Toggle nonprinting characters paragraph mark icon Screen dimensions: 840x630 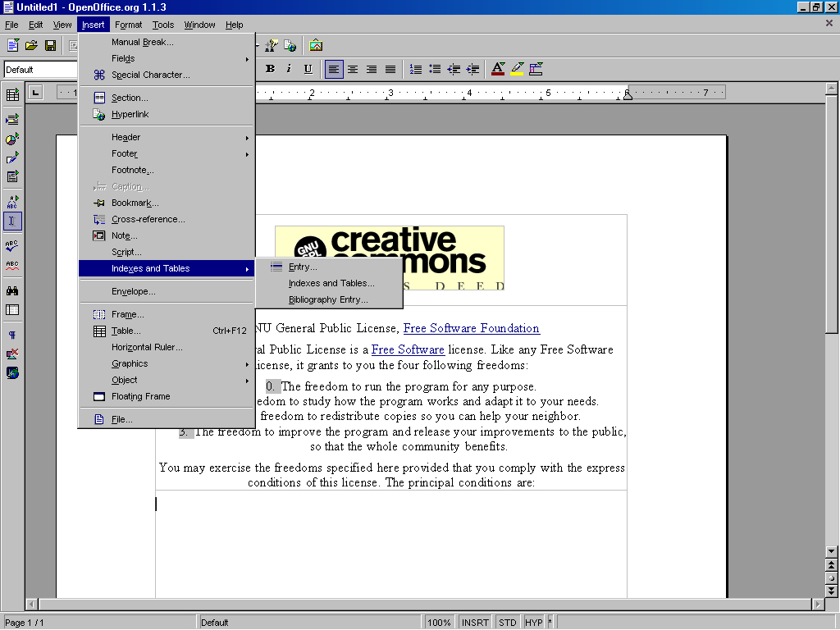(12, 336)
